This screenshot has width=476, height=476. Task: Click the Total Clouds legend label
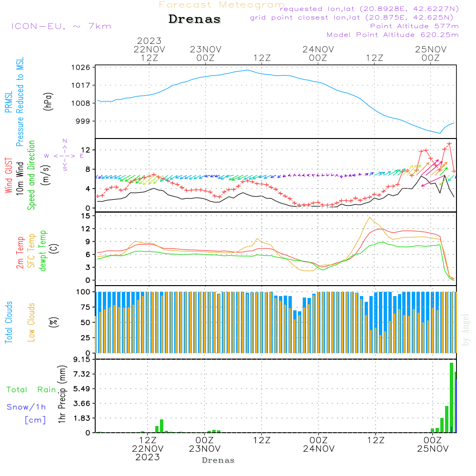pyautogui.click(x=9, y=322)
